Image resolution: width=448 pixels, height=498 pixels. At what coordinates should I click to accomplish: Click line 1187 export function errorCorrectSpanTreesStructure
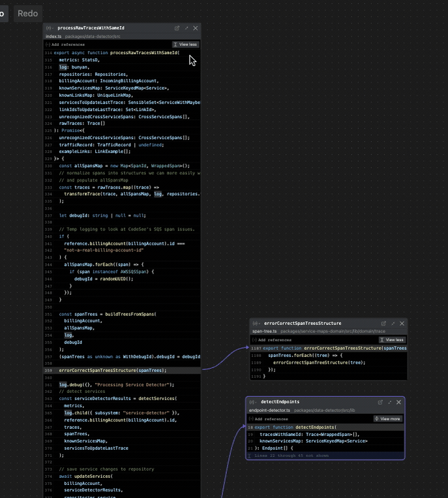(x=329, y=349)
